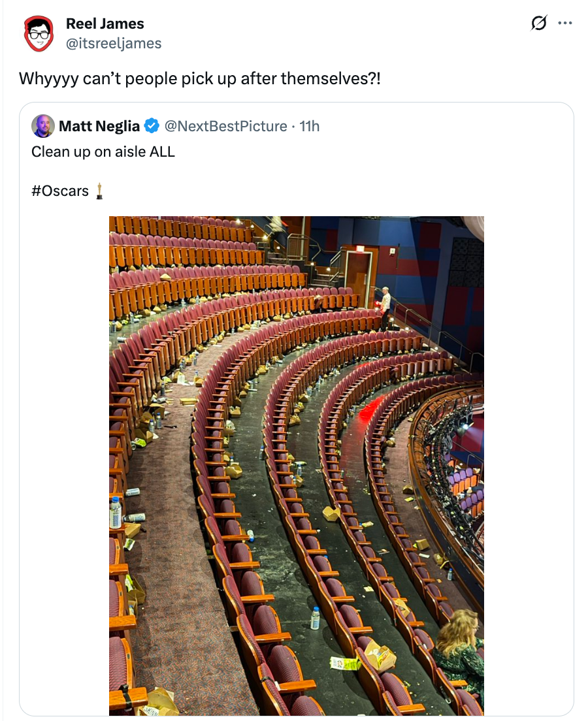Click the Matt Neglia name in quoted tweet
This screenshot has width=588, height=721.
(x=99, y=126)
